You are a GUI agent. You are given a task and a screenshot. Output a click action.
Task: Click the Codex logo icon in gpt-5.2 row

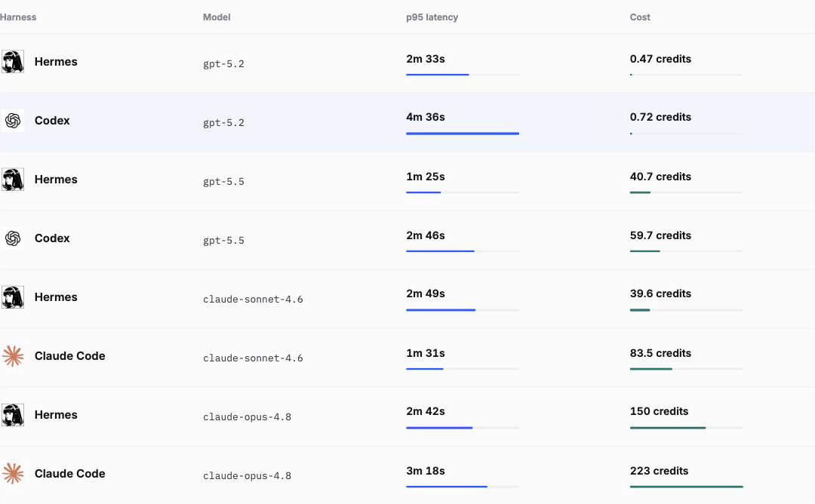coord(13,121)
